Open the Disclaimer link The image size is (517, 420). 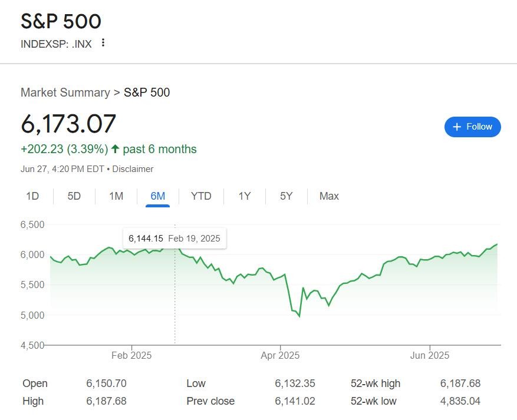pyautogui.click(x=133, y=169)
